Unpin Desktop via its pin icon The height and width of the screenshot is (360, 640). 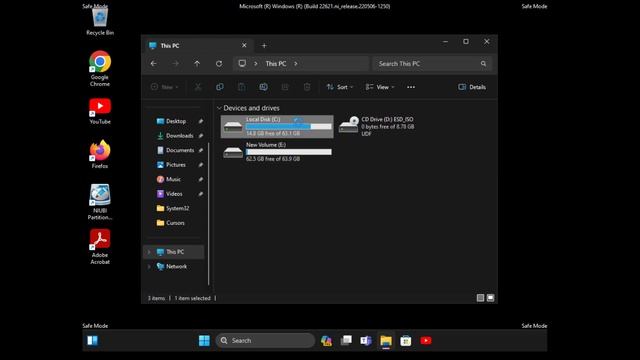(x=201, y=121)
